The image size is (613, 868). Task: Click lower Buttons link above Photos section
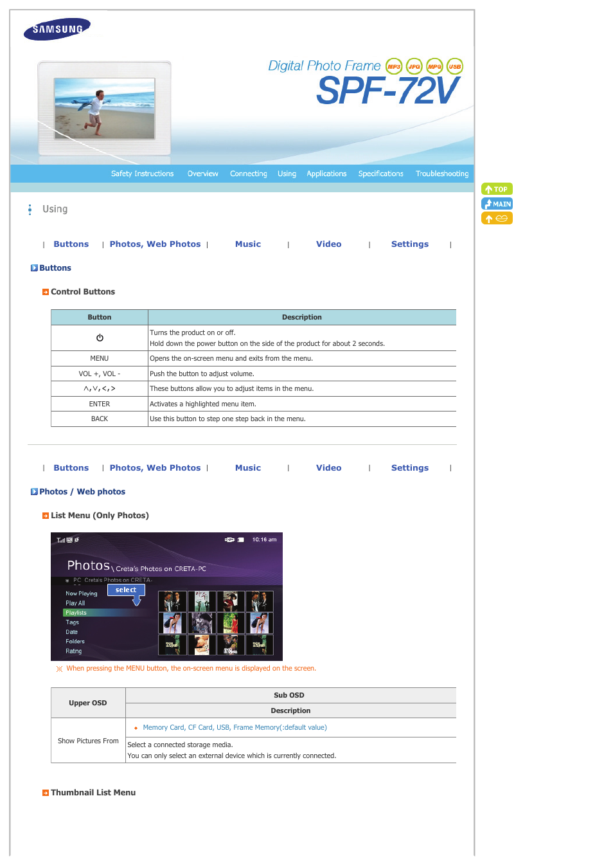pyautogui.click(x=71, y=468)
